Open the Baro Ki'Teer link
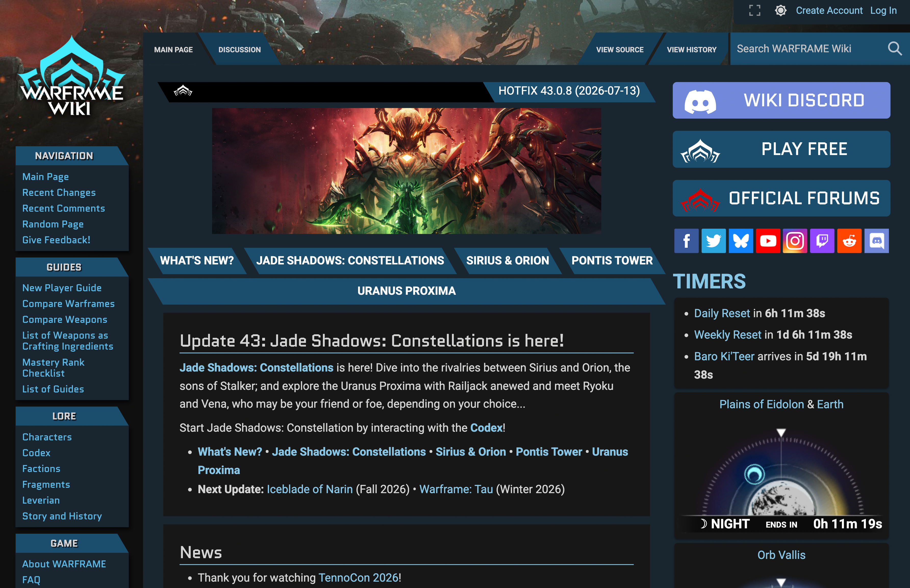This screenshot has height=588, width=910. [x=724, y=357]
